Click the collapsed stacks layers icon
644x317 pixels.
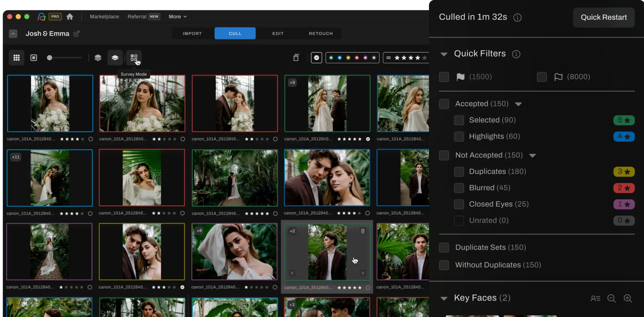[x=115, y=58]
